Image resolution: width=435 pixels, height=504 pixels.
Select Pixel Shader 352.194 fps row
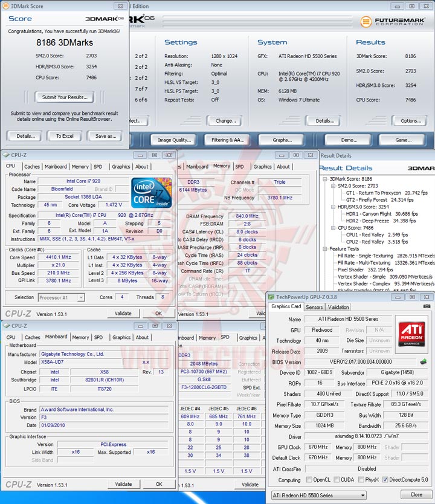pyautogui.click(x=366, y=270)
